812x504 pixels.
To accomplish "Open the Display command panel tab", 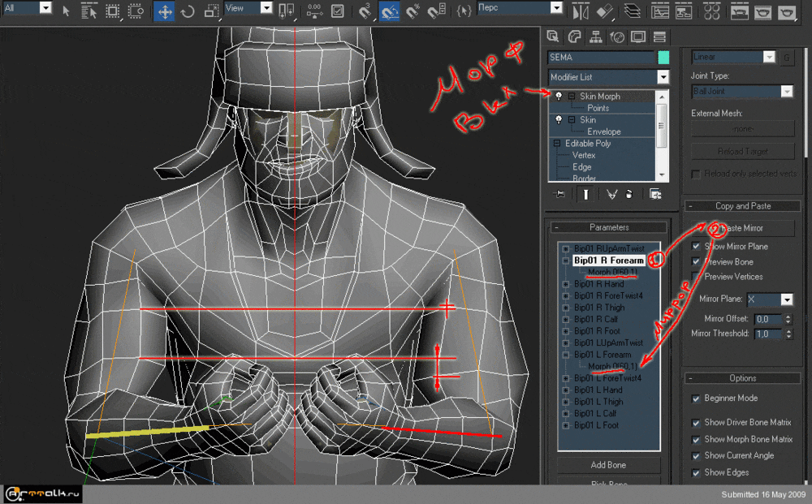I will coord(638,37).
